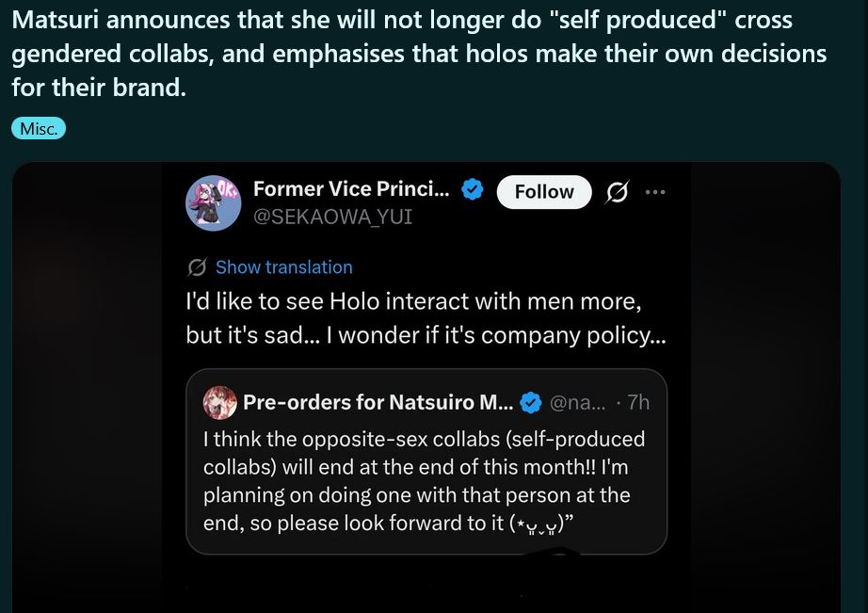868x613 pixels.
Task: Click the verified badge in the quoted tweet
Action: (530, 403)
